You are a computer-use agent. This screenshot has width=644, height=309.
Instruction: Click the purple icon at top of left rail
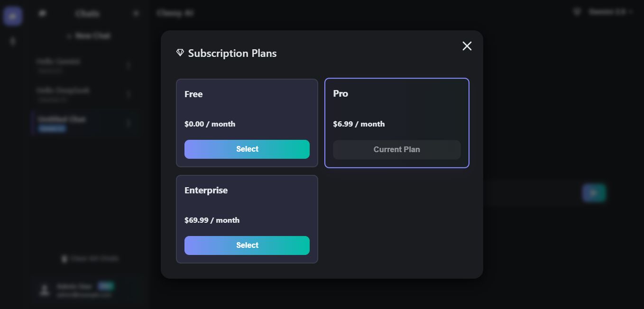(x=12, y=16)
